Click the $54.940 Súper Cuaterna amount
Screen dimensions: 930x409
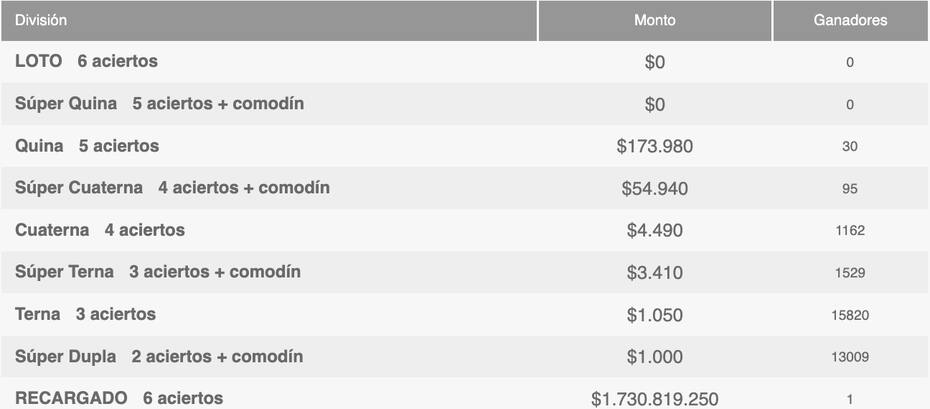click(655, 188)
